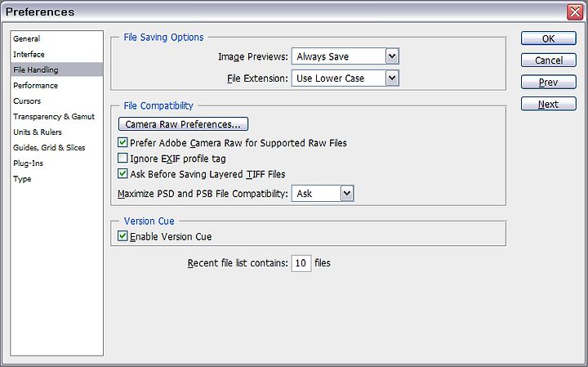Open the Interface preferences category

[56, 55]
